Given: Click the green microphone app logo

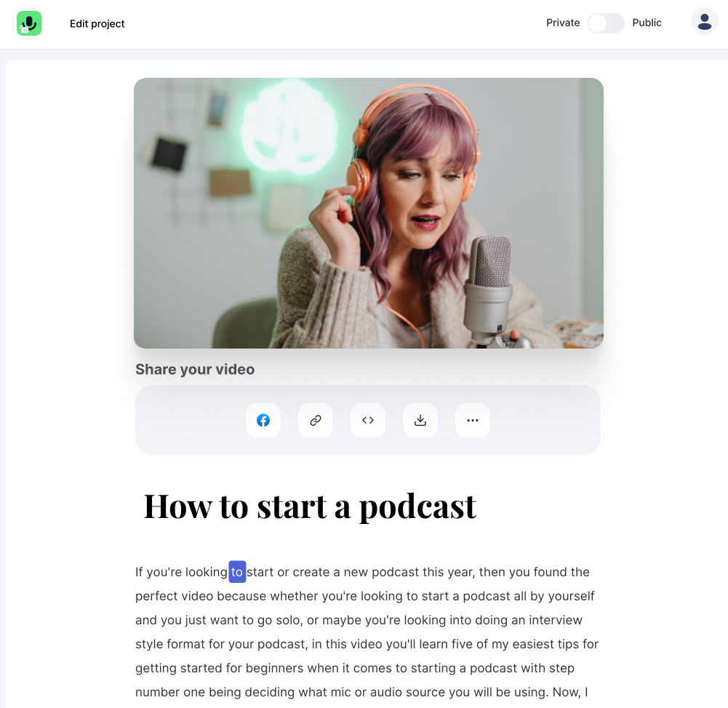Looking at the screenshot, I should [29, 23].
